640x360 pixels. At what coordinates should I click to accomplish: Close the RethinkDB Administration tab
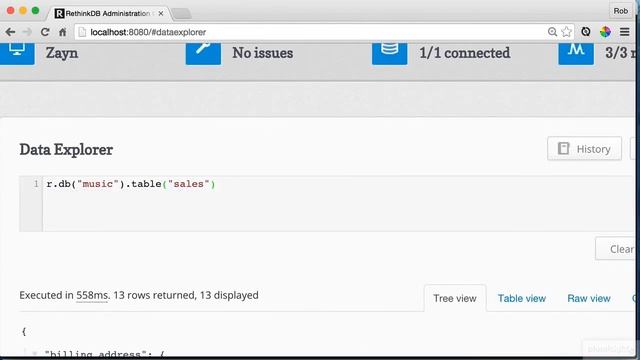click(x=161, y=13)
